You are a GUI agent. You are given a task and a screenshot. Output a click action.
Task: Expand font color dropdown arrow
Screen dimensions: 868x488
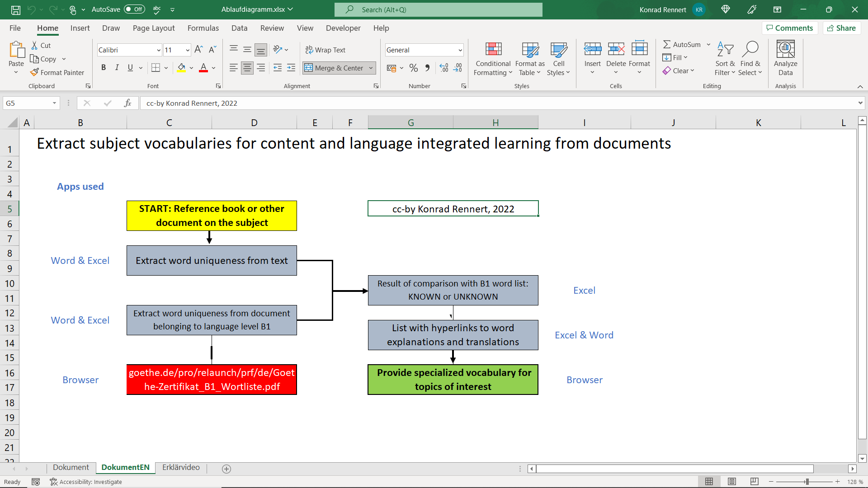point(214,68)
